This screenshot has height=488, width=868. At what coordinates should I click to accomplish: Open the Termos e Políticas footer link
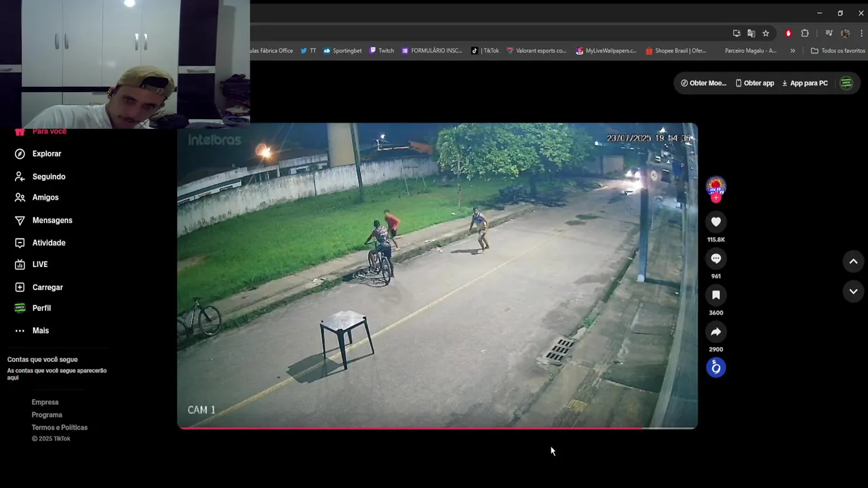[60, 428]
